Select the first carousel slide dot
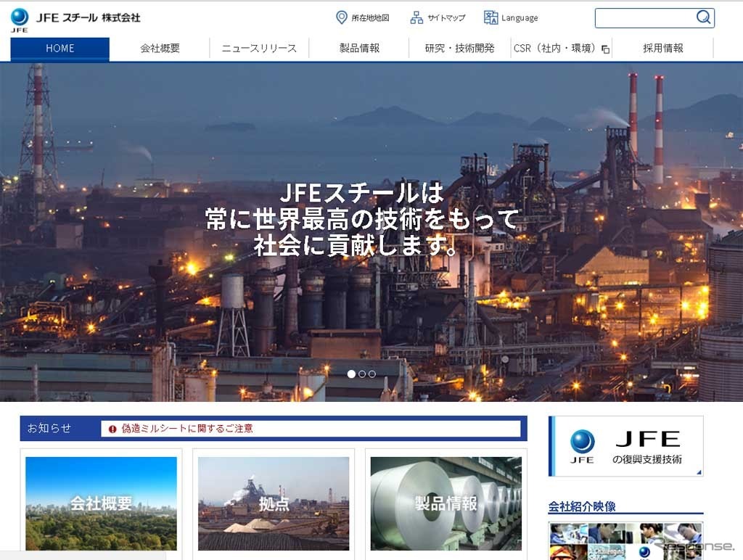The width and height of the screenshot is (743, 560). click(351, 374)
